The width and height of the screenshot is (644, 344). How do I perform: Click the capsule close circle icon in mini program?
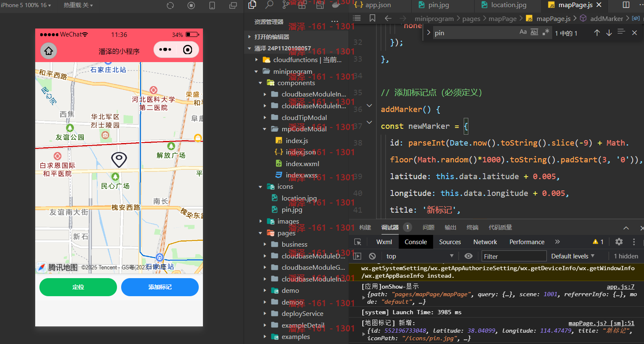[188, 50]
